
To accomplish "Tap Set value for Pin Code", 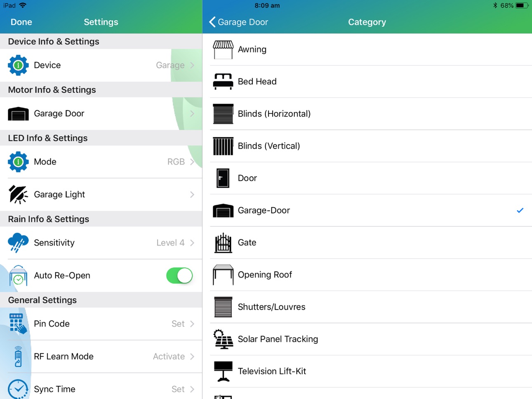I will [x=178, y=324].
